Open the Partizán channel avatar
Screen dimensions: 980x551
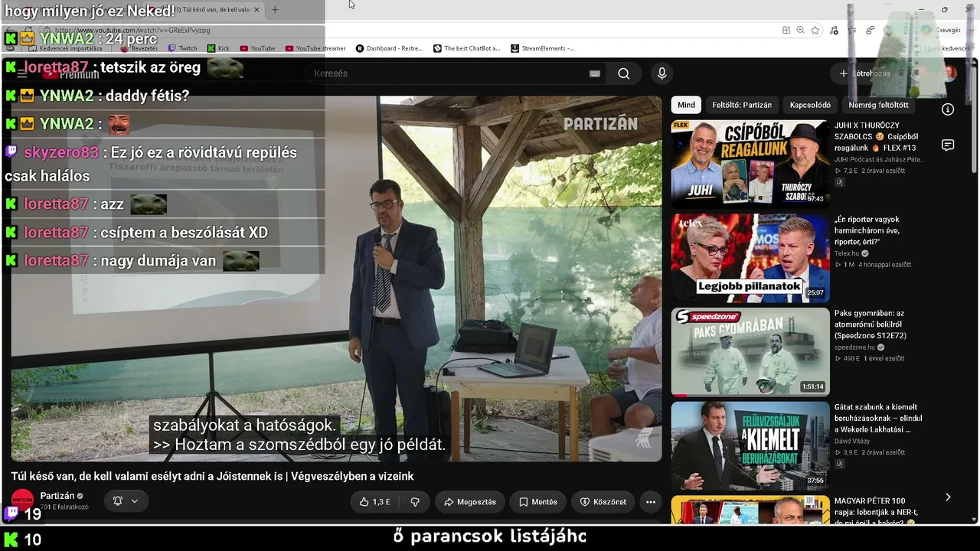point(22,500)
